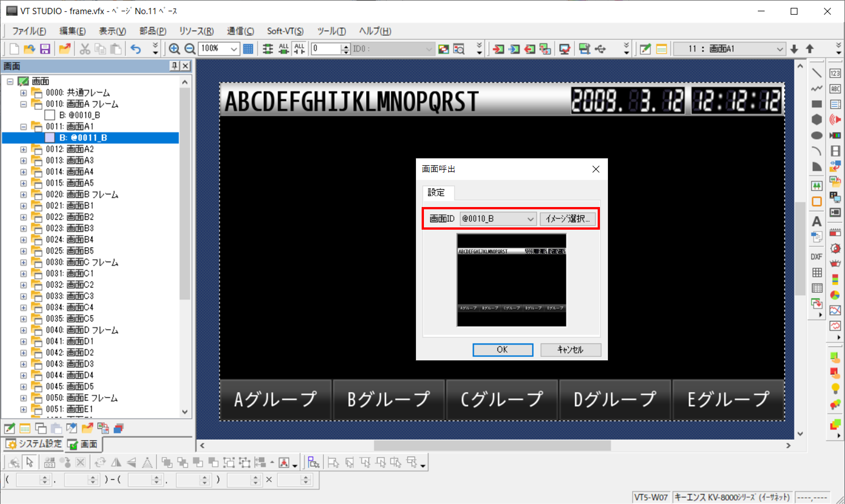Expand the 0020: 画面B フレーム tree node
The image size is (845, 504).
click(23, 195)
